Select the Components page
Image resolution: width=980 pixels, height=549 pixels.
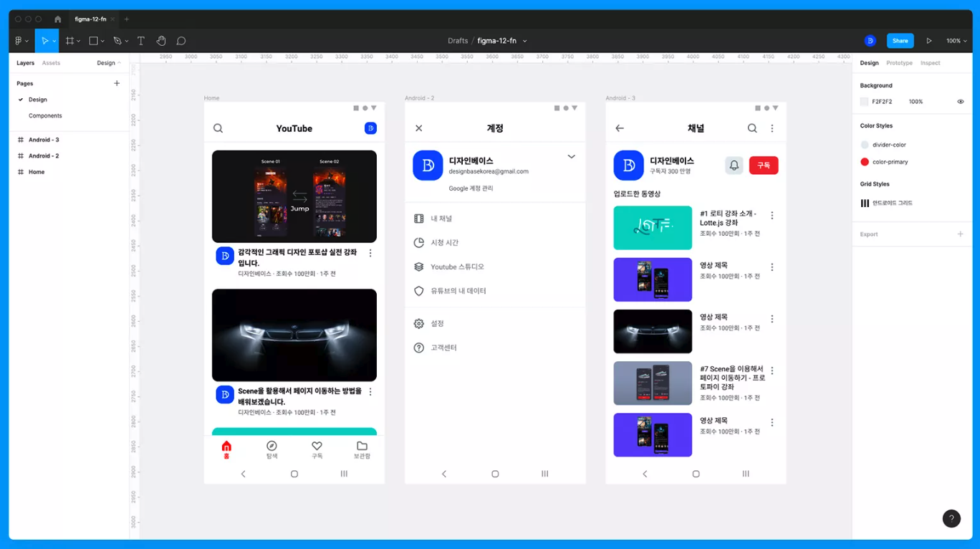coord(45,115)
